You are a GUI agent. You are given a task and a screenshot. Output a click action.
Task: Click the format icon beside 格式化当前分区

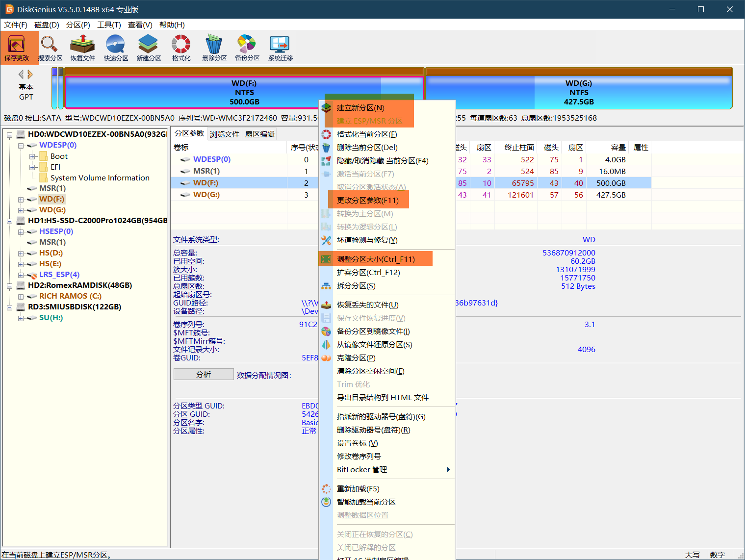326,134
